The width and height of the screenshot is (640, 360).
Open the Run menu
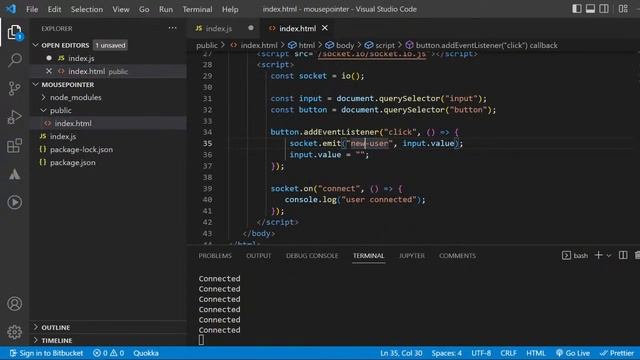tap(166, 9)
